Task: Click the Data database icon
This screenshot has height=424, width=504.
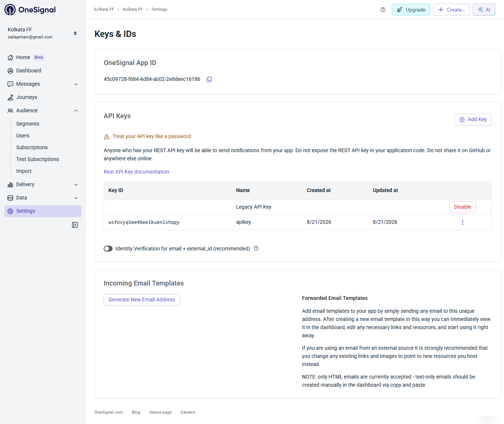Action: click(x=10, y=198)
